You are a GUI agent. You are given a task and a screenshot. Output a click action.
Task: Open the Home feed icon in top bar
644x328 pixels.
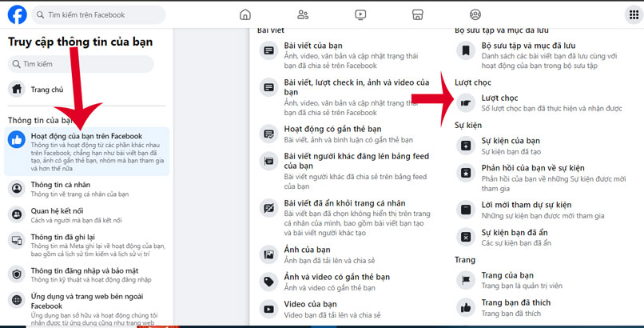pos(245,14)
